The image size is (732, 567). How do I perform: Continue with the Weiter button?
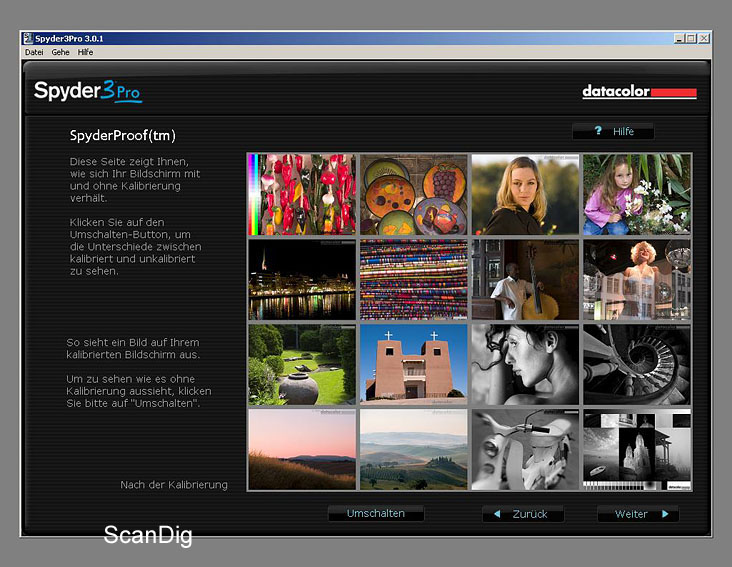click(x=638, y=514)
